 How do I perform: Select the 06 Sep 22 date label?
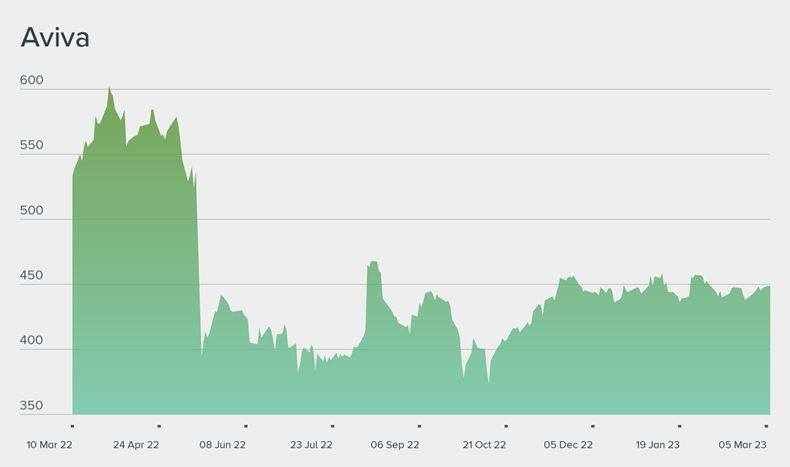pyautogui.click(x=397, y=445)
